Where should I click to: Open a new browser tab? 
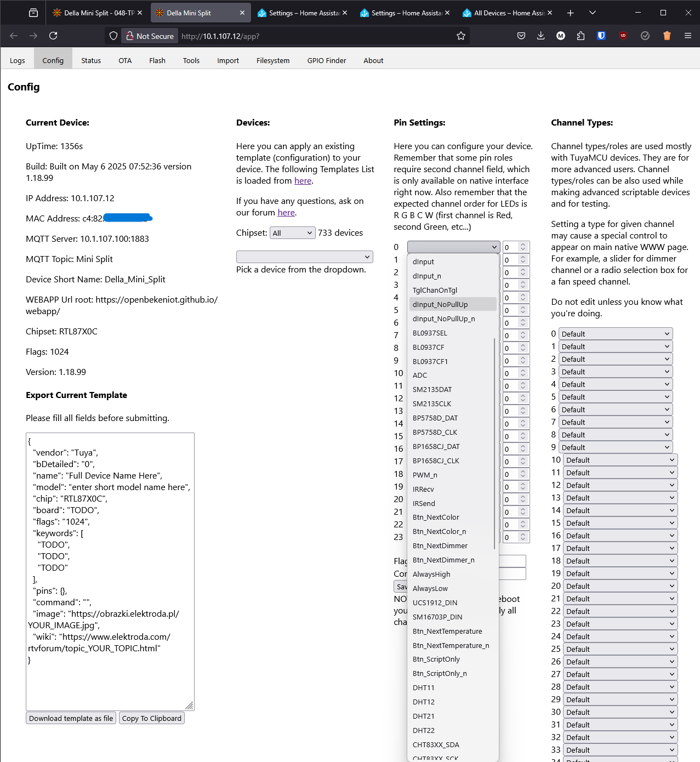570,13
